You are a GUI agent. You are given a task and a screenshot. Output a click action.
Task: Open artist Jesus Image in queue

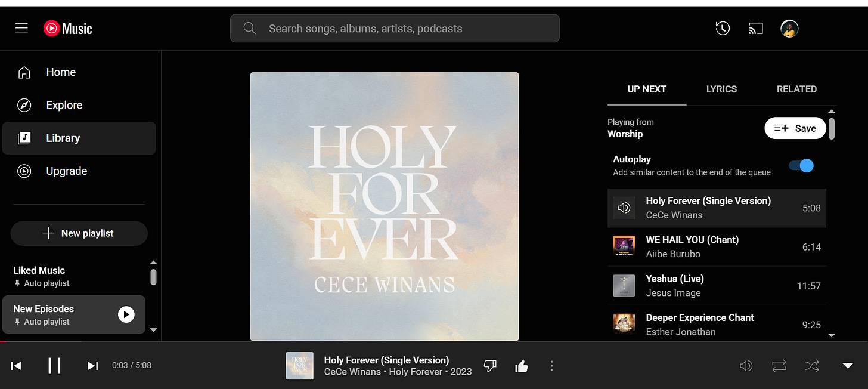pyautogui.click(x=673, y=293)
